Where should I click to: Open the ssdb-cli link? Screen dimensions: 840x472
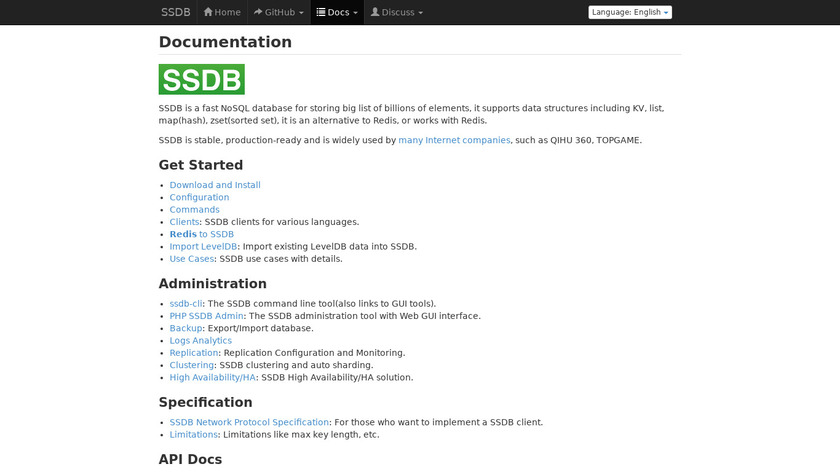186,304
